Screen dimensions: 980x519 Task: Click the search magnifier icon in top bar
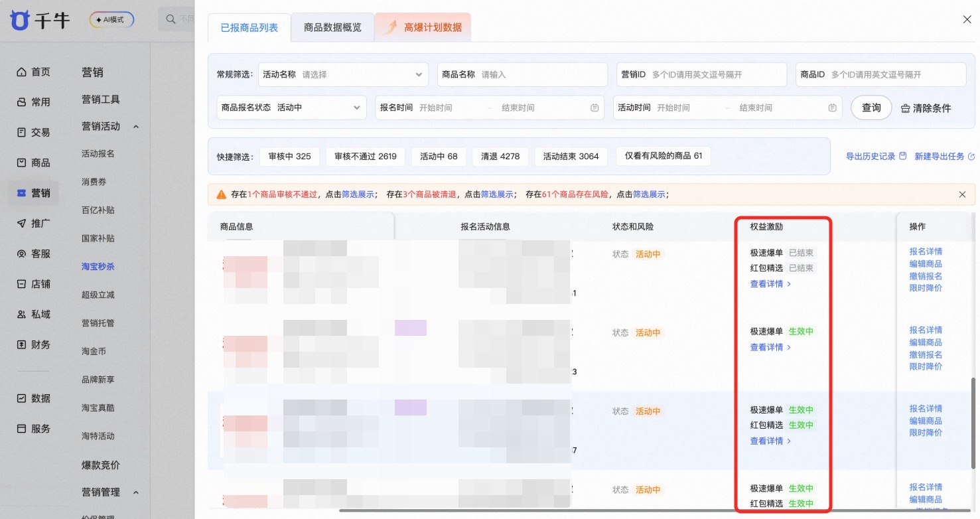point(171,19)
